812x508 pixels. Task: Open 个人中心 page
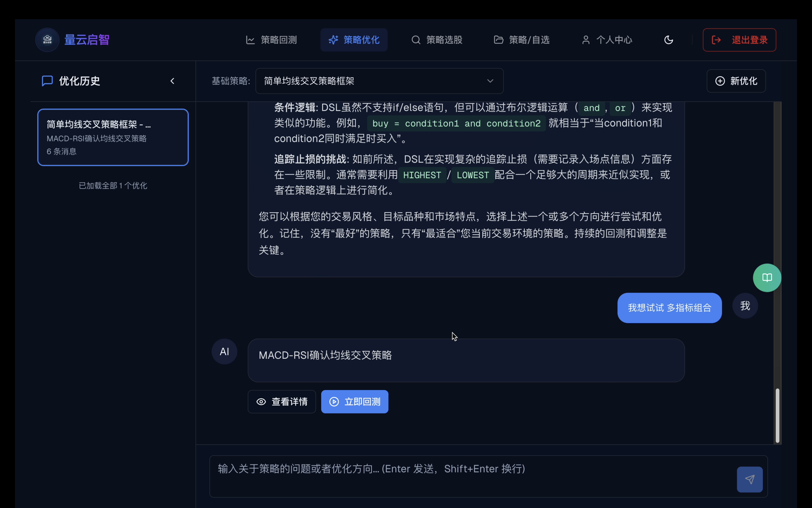pos(607,40)
